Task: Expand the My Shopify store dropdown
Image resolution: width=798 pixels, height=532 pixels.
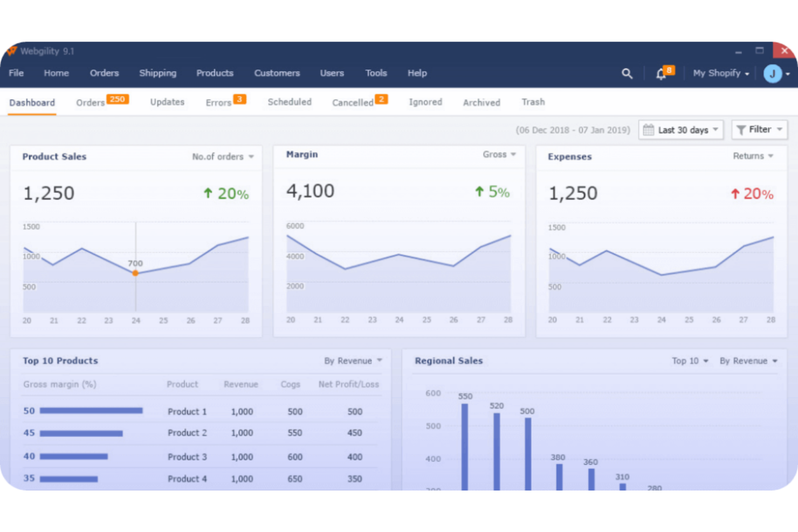Action: (721, 73)
